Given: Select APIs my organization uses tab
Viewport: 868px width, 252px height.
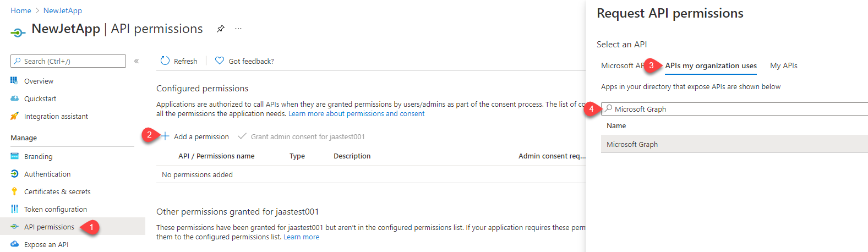Looking at the screenshot, I should tap(711, 65).
